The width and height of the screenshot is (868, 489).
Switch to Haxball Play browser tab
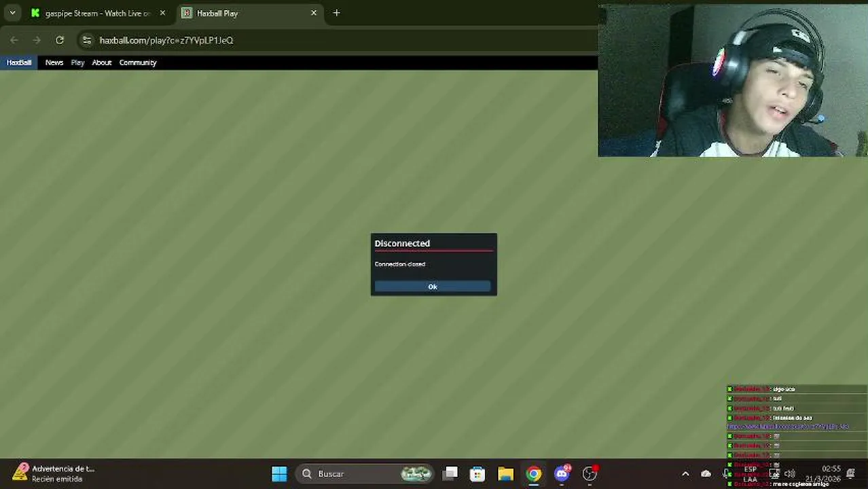[249, 13]
